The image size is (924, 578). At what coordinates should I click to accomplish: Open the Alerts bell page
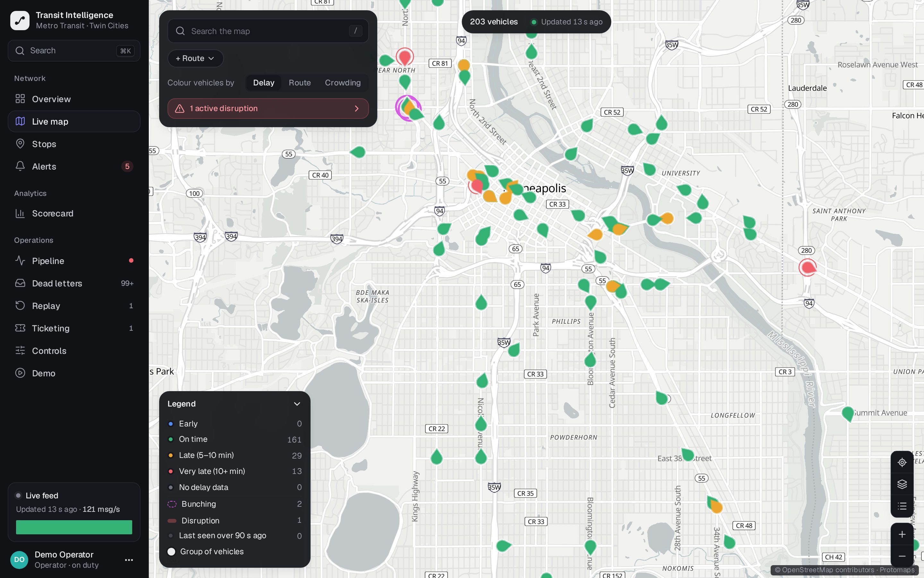tap(74, 166)
